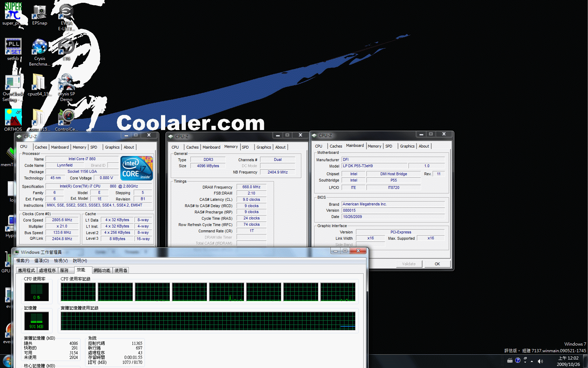Click NB Frequency value 2404.9 MHz
The height and width of the screenshot is (368, 588).
(x=278, y=172)
